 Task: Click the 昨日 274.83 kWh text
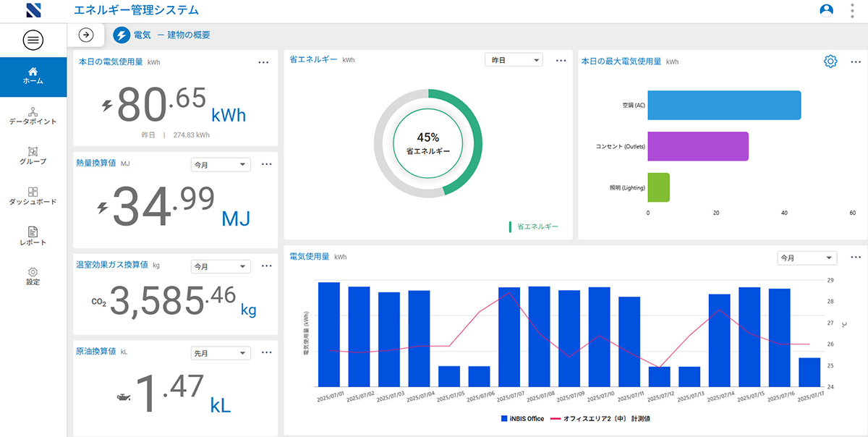175,135
